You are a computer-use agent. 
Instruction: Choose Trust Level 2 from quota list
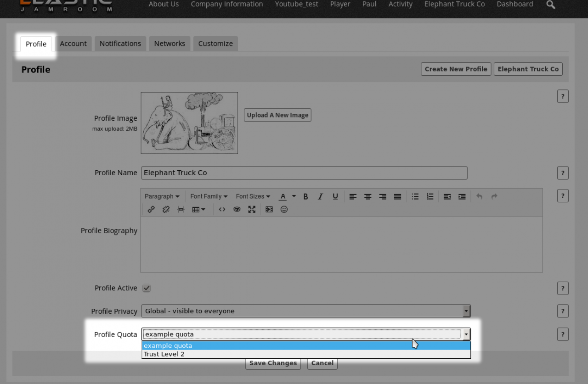click(x=164, y=354)
